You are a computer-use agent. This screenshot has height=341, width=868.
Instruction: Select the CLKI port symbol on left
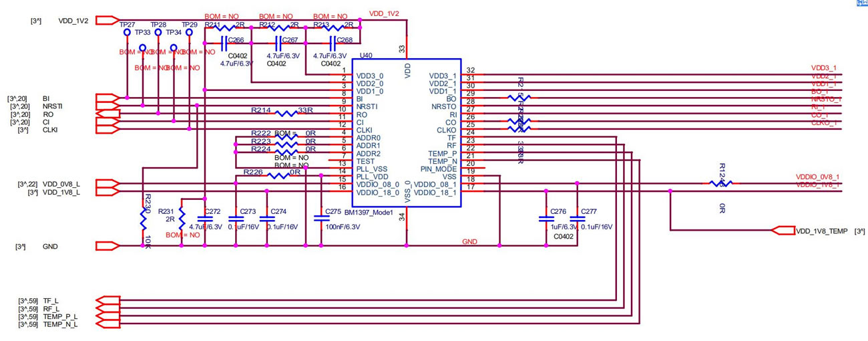(107, 130)
